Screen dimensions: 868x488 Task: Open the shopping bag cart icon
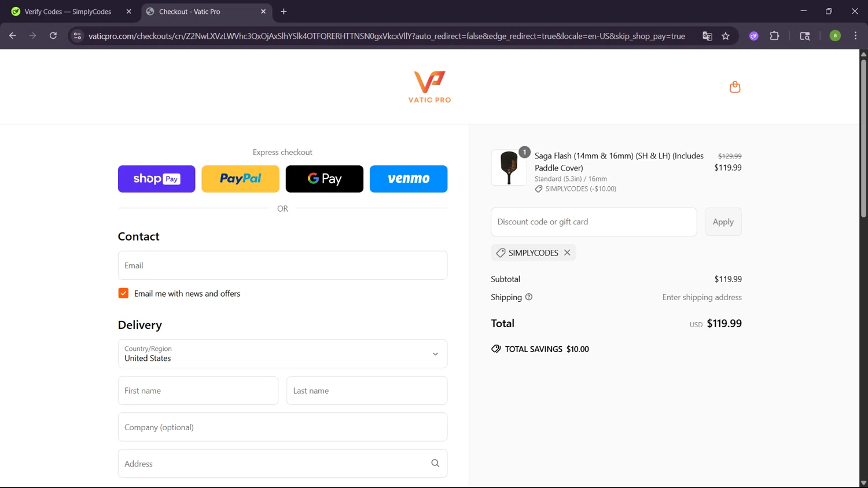735,87
